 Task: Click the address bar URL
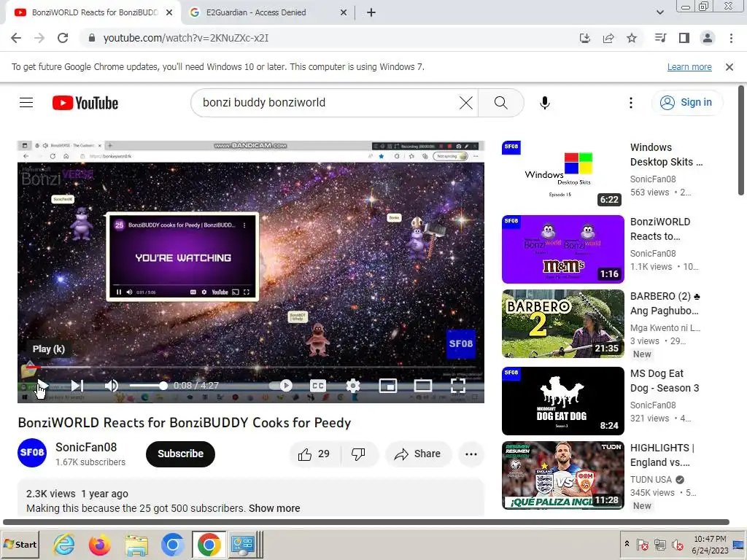pyautogui.click(x=186, y=38)
